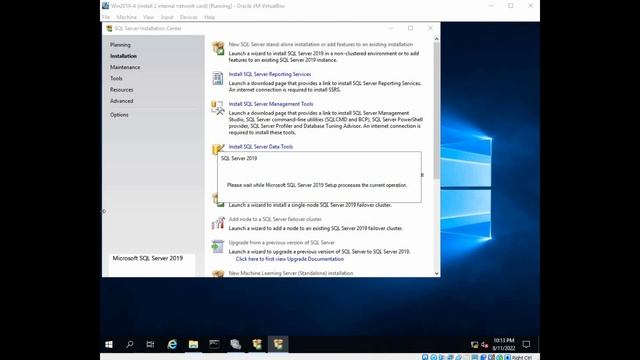The width and height of the screenshot is (640, 360).
Task: Open Task View on the taskbar
Action: coord(150,344)
